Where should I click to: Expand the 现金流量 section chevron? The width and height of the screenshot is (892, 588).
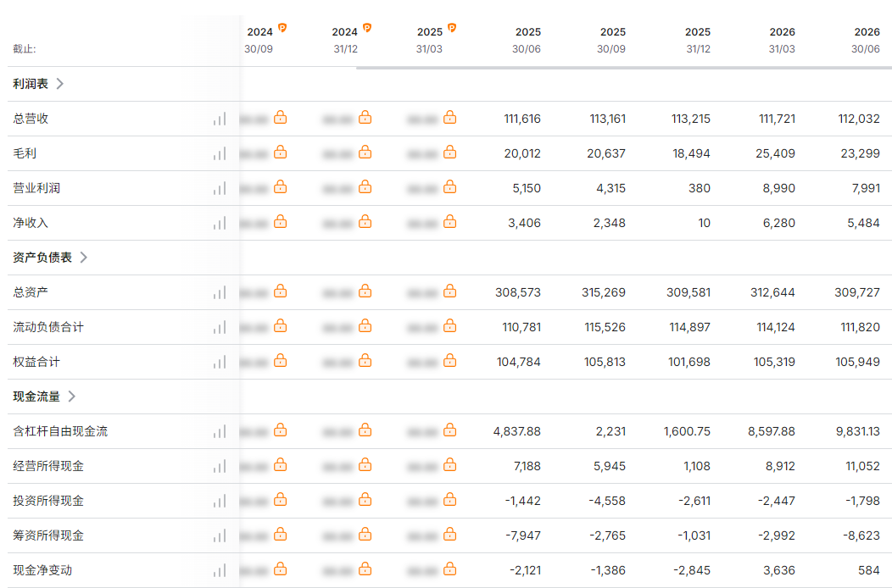pyautogui.click(x=72, y=396)
